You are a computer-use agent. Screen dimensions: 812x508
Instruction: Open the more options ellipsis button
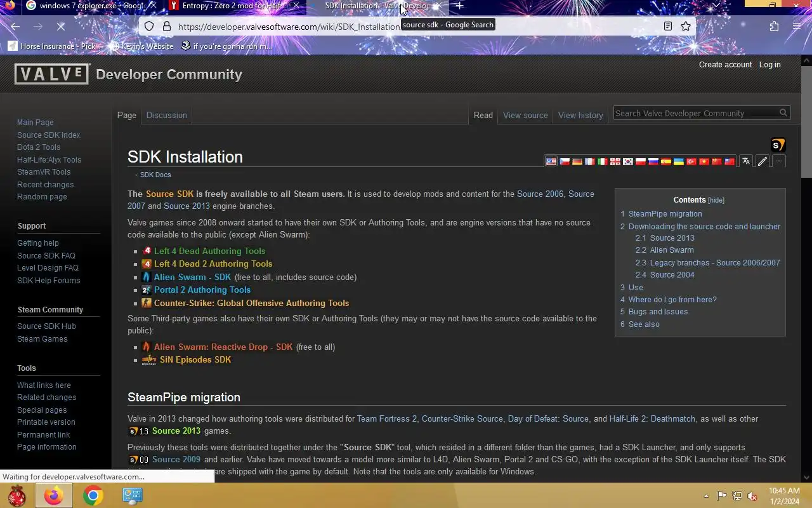point(779,161)
